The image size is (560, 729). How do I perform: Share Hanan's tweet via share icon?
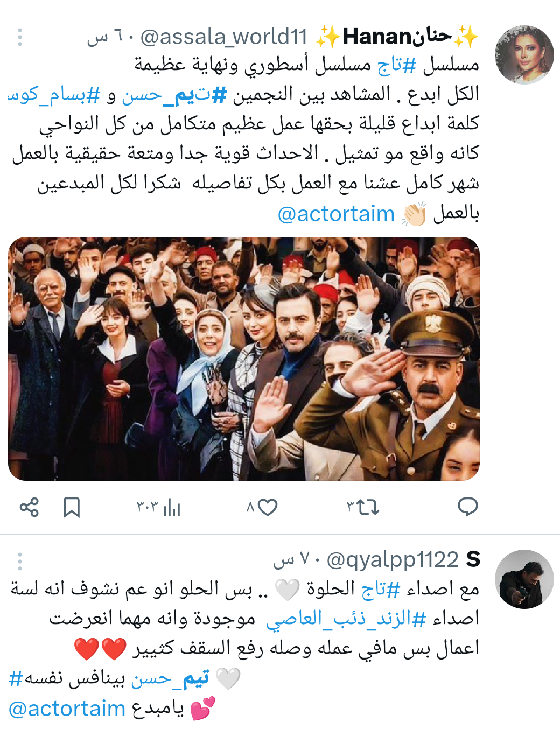tap(29, 507)
